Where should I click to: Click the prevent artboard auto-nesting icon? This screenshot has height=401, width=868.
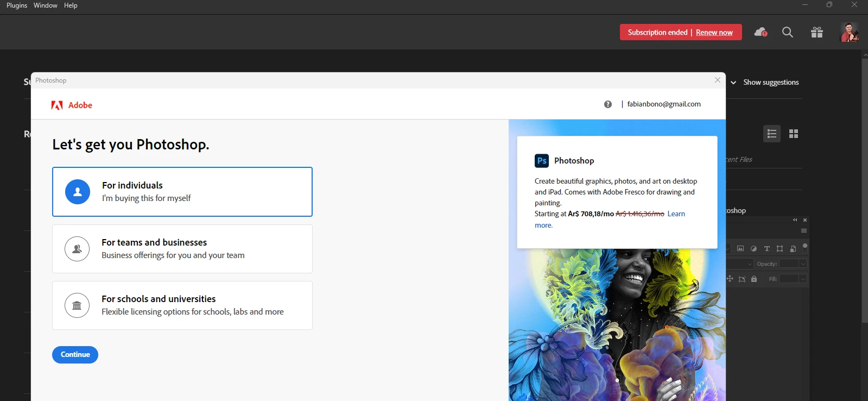click(742, 279)
